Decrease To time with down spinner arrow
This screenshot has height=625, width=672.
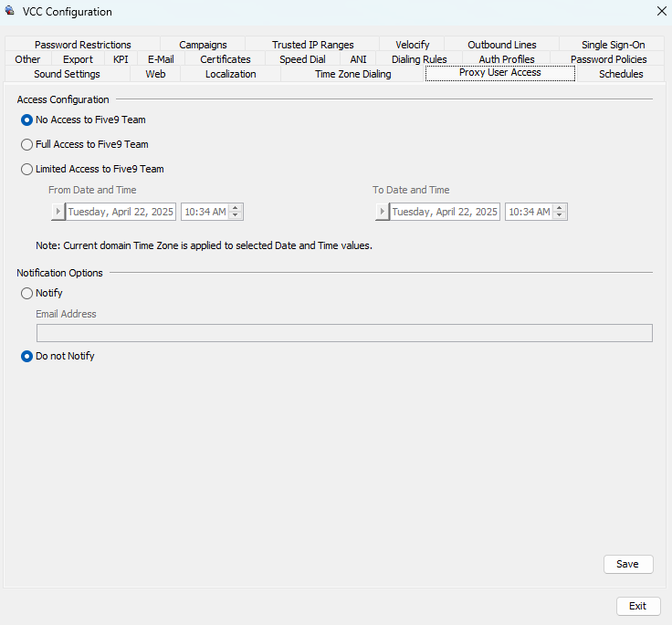[x=560, y=215]
